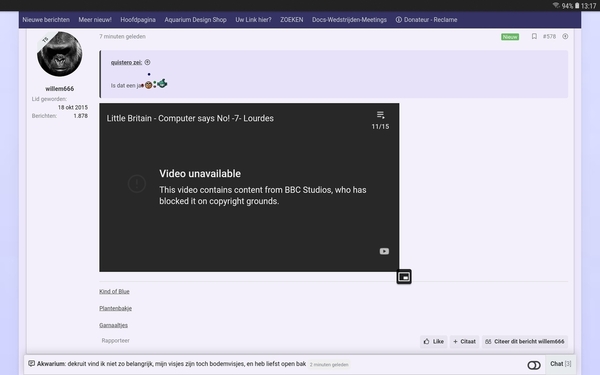Bookmark post #578
Screen dimensions: 600x375
(534, 36)
